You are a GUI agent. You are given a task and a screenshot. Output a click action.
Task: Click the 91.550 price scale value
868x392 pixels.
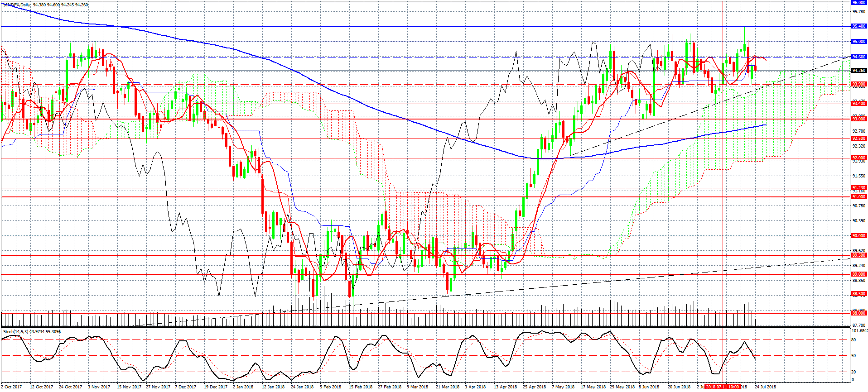pos(859,176)
